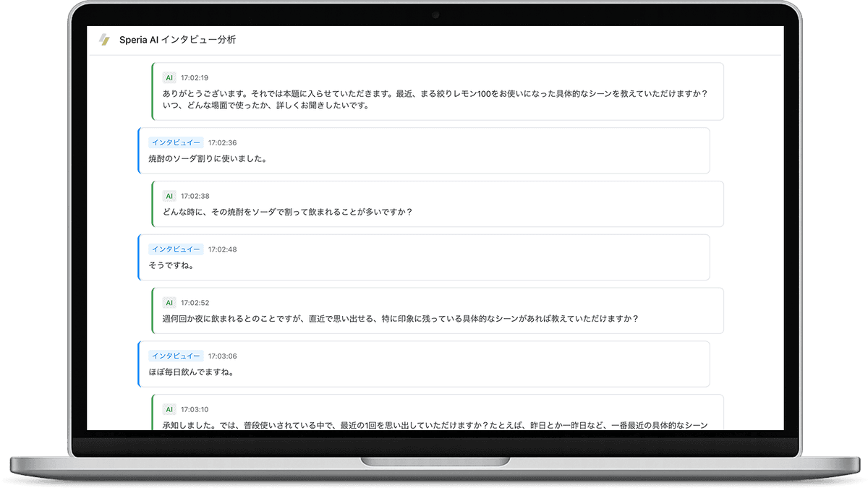Click the Speria logo icon in the header
This screenshot has width=868, height=488.
pos(105,40)
